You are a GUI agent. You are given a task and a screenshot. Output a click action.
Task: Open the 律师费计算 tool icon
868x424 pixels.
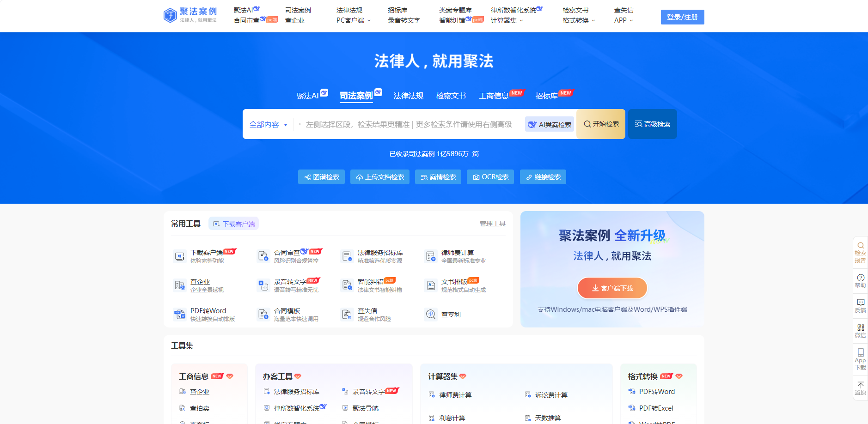(x=430, y=256)
